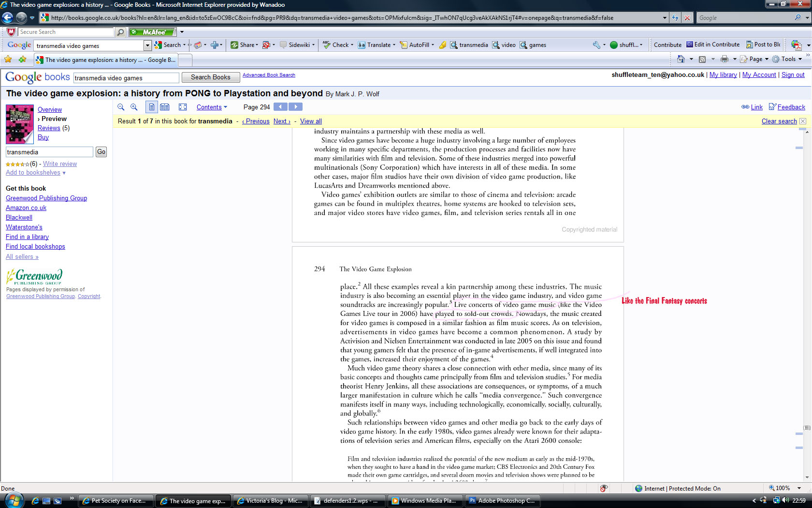Open a new browser tab

click(x=186, y=60)
